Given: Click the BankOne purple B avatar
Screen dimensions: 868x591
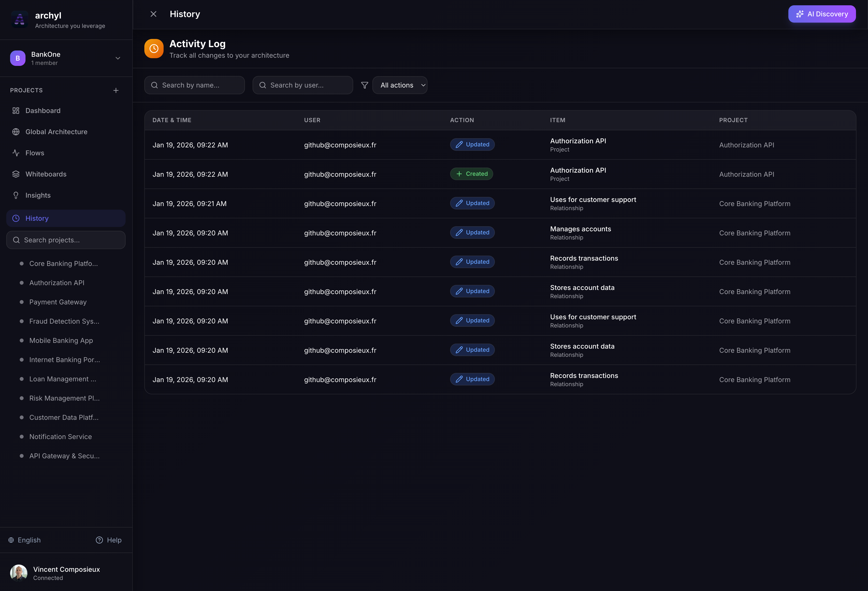Looking at the screenshot, I should [18, 58].
